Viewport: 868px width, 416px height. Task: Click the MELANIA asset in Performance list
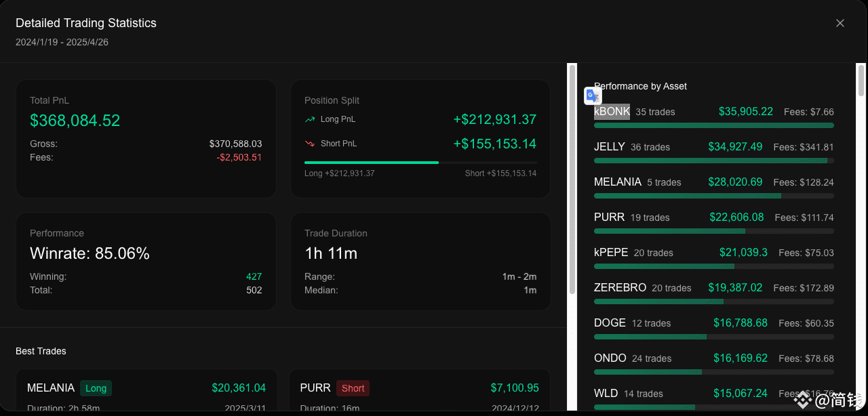[618, 182]
